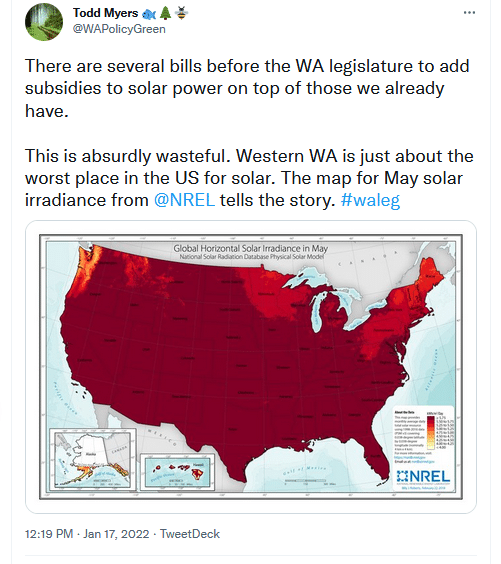The height and width of the screenshot is (564, 501).
Task: Click the Jan 17, 2022 date
Action: click(x=116, y=533)
